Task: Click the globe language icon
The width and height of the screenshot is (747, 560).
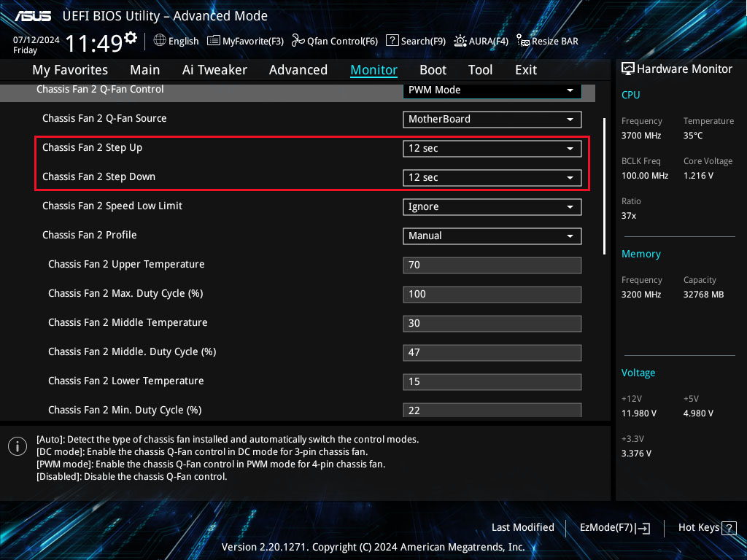Action: [160, 41]
